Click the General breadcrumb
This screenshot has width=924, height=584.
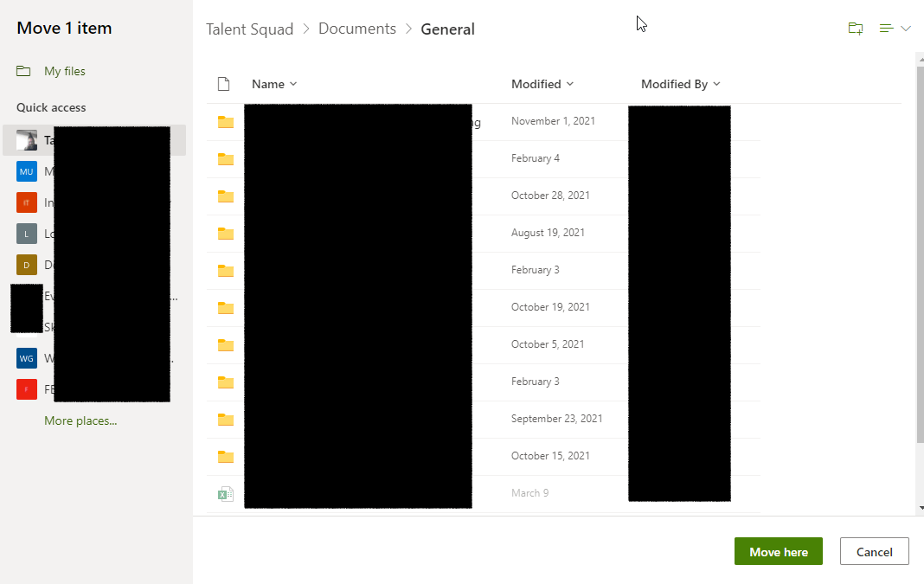tap(447, 29)
